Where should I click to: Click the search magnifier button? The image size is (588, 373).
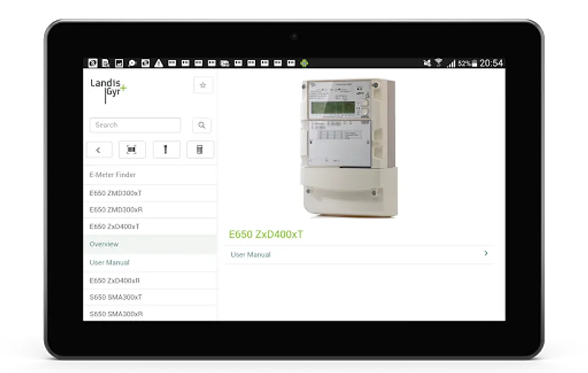click(x=202, y=125)
